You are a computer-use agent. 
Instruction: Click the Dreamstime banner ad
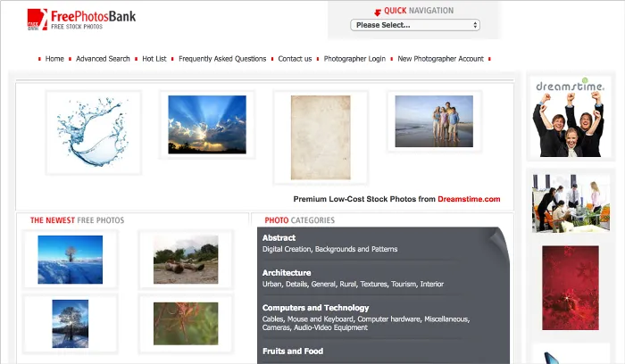pyautogui.click(x=571, y=117)
